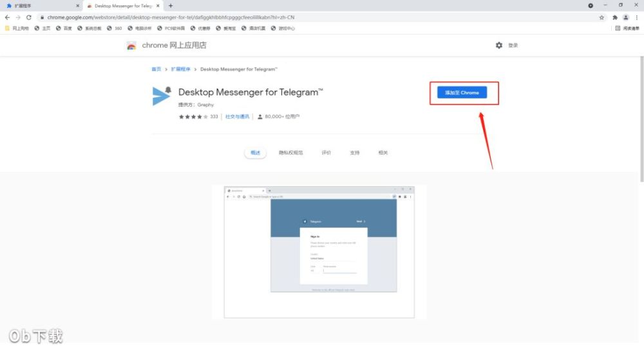Screen dimensions: 644x349
Task: Click the Chrome web store rainbow logo
Action: pos(131,46)
